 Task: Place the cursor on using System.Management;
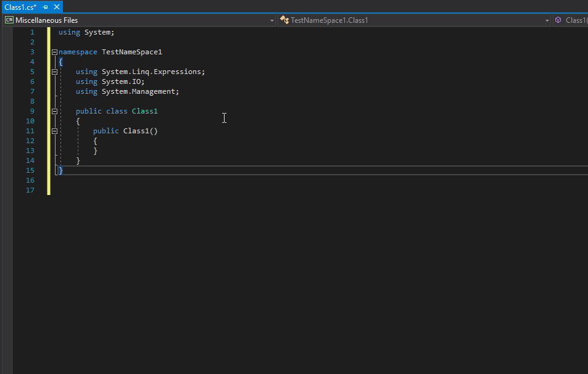click(x=126, y=91)
